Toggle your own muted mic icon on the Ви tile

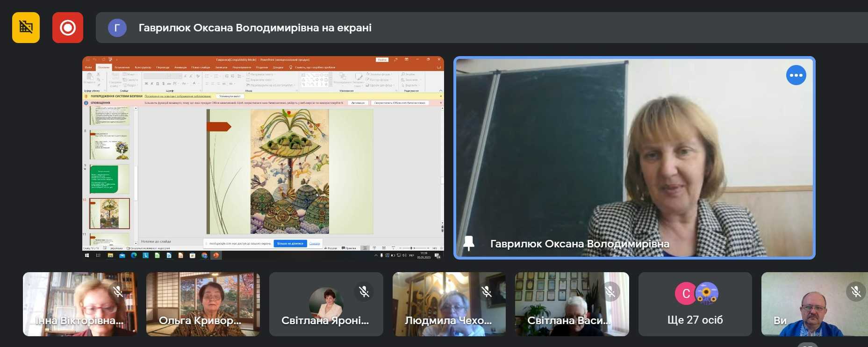coord(855,292)
